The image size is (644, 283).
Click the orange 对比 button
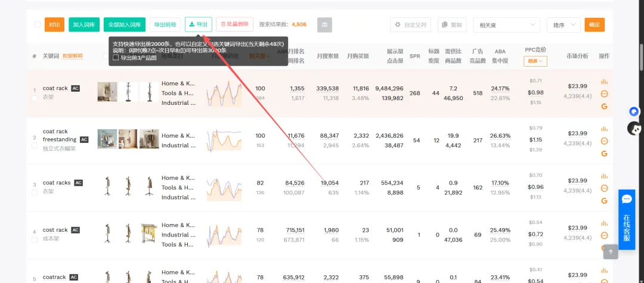pyautogui.click(x=55, y=24)
